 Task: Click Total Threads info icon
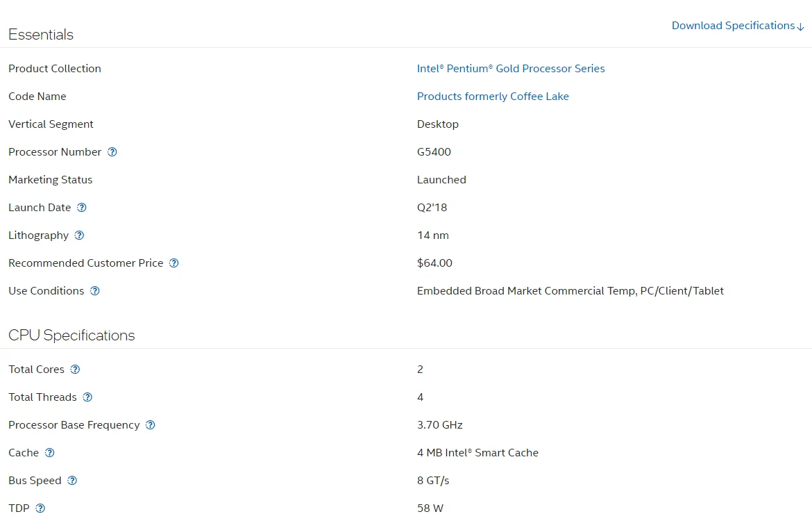coord(87,397)
